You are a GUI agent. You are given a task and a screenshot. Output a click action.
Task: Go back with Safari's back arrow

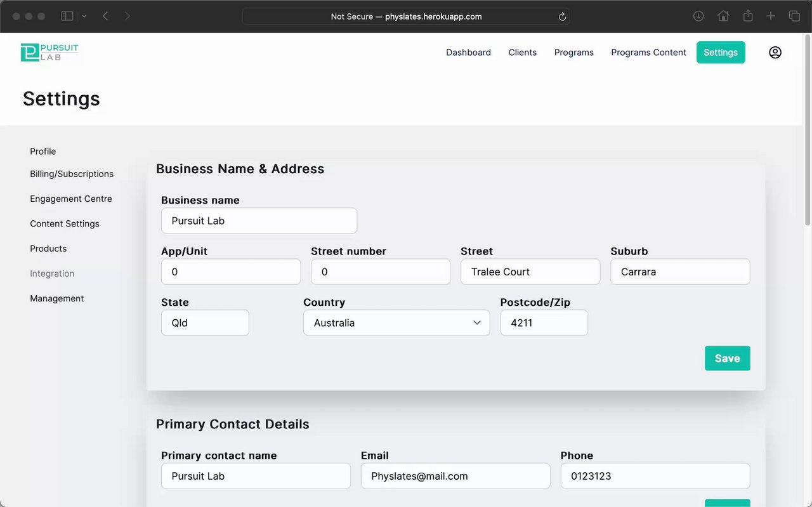pyautogui.click(x=105, y=16)
